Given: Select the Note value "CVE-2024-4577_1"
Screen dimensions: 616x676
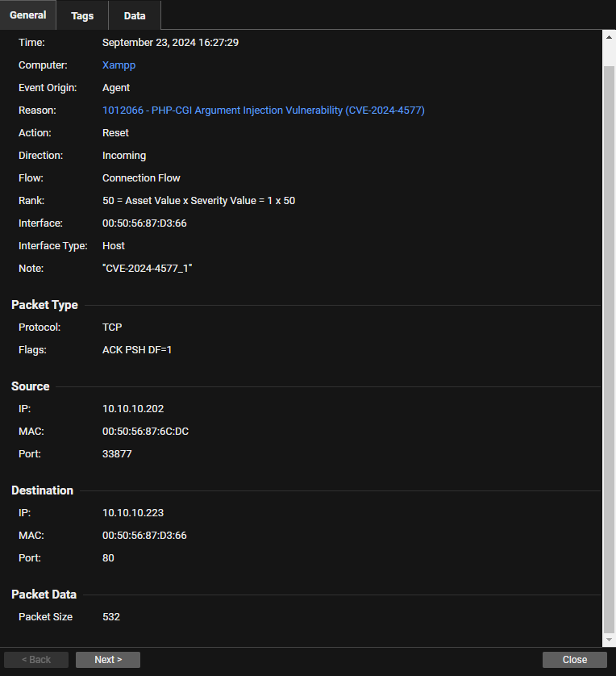Looking at the screenshot, I should click(147, 268).
